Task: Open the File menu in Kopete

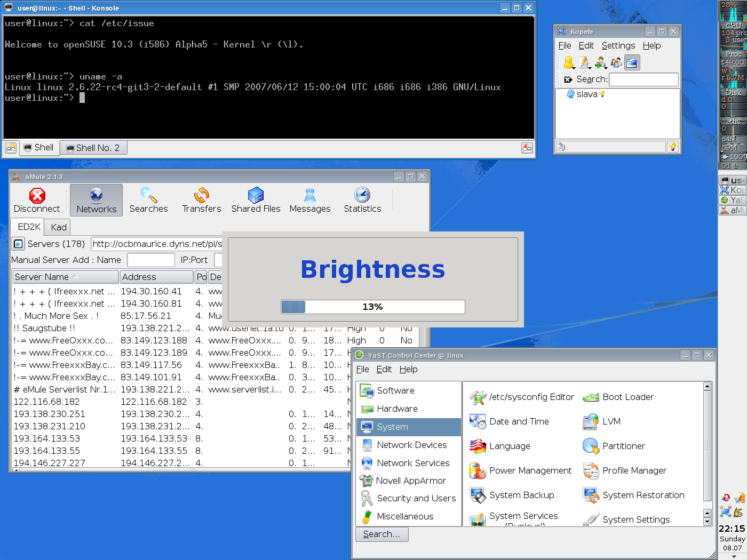Action: pos(565,45)
